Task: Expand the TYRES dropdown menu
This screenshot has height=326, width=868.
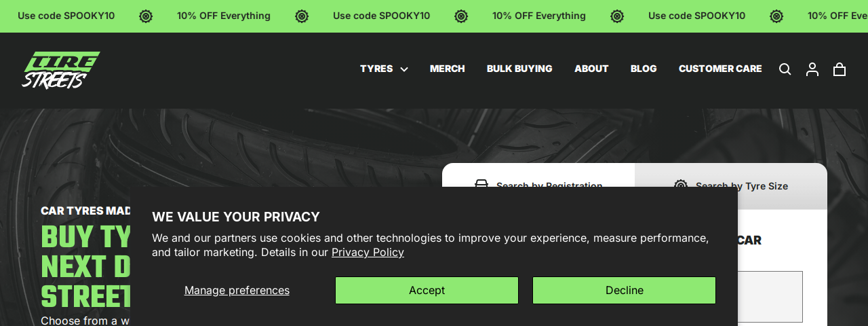Action: click(376, 69)
